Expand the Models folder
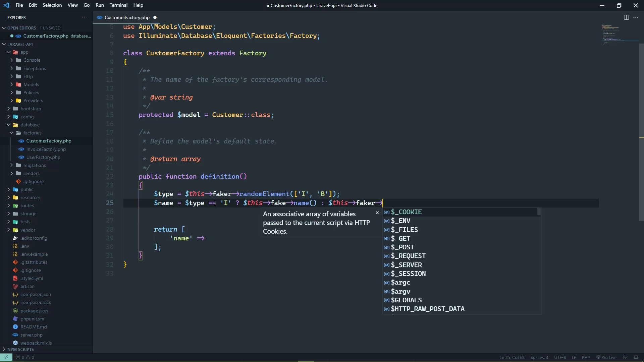 pyautogui.click(x=31, y=84)
